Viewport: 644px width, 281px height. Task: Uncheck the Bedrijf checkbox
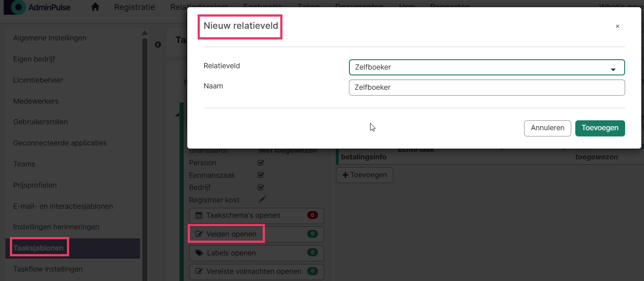[260, 187]
